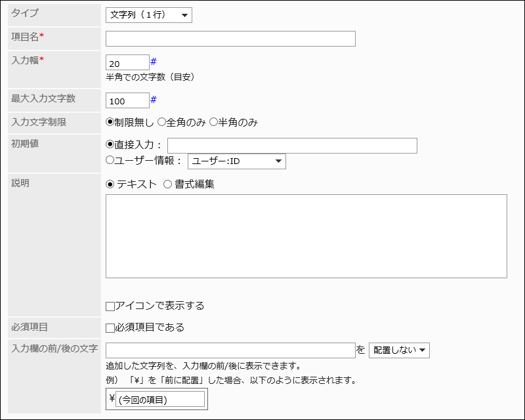Image resolution: width=525 pixels, height=420 pixels.
Task: Enable the アイコンで表示する checkbox
Action: click(110, 306)
